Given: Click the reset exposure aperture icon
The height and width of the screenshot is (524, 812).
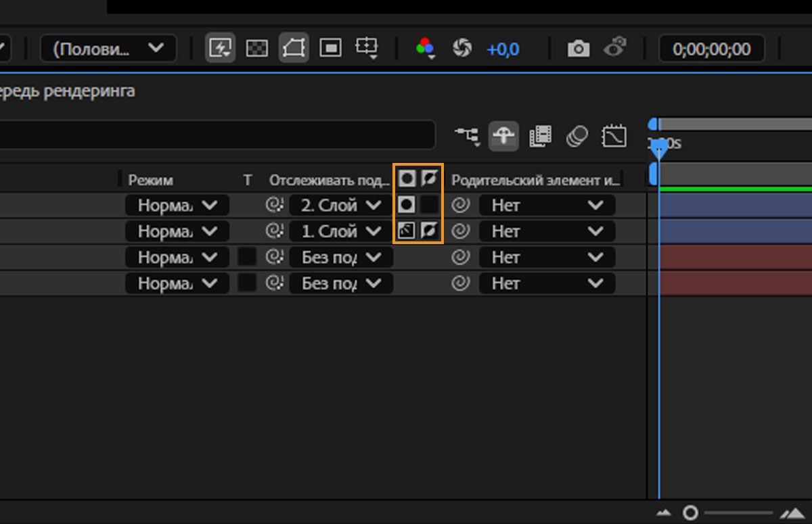Looking at the screenshot, I should click(x=462, y=48).
